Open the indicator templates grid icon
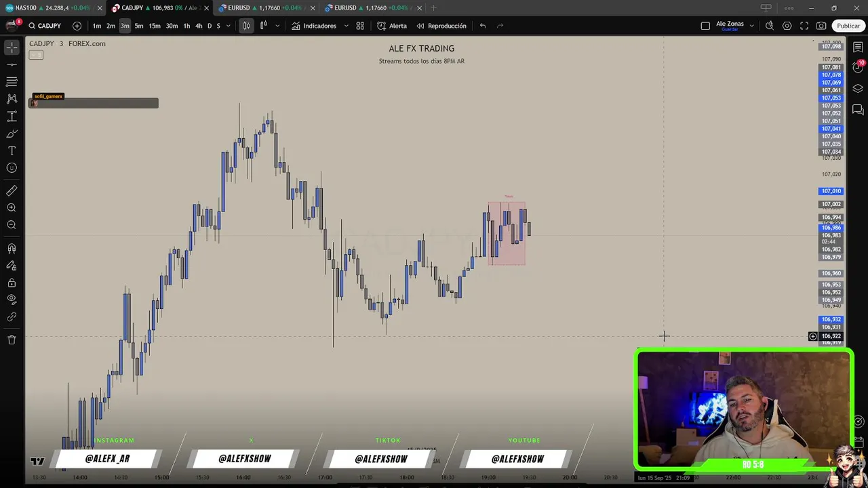Screen dimensions: 868x488 [x=360, y=26]
